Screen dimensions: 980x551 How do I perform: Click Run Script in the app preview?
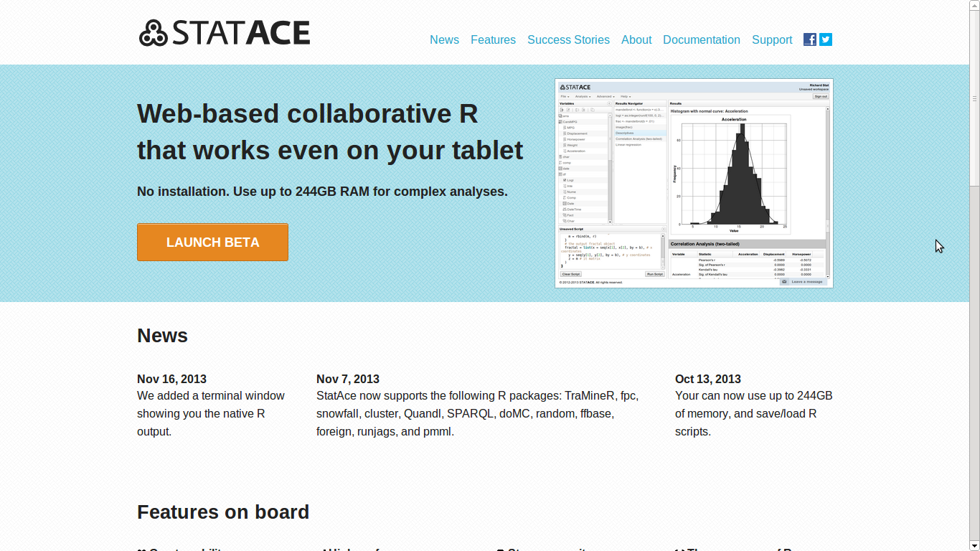point(654,274)
